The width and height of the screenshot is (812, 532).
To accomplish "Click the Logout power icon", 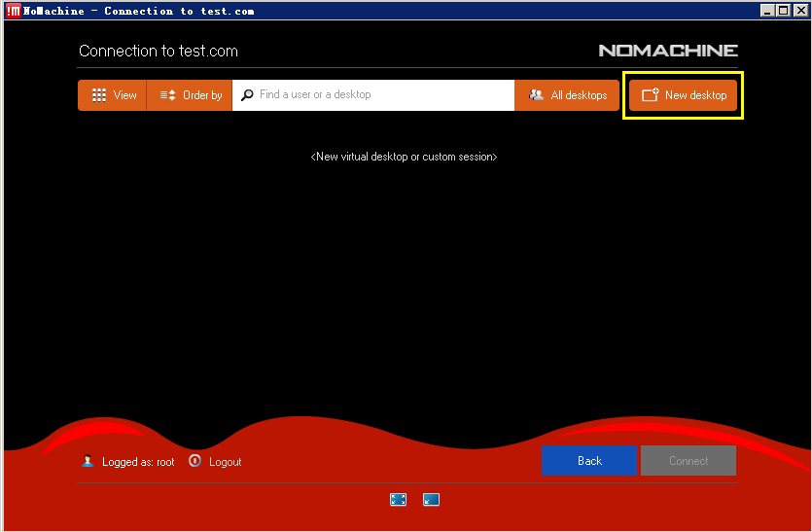I will (194, 460).
